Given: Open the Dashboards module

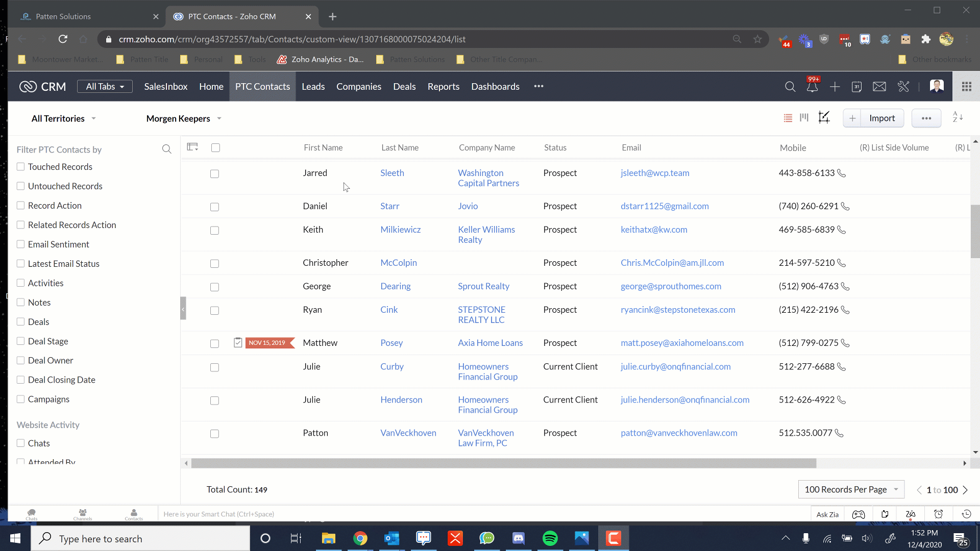Looking at the screenshot, I should click(495, 86).
